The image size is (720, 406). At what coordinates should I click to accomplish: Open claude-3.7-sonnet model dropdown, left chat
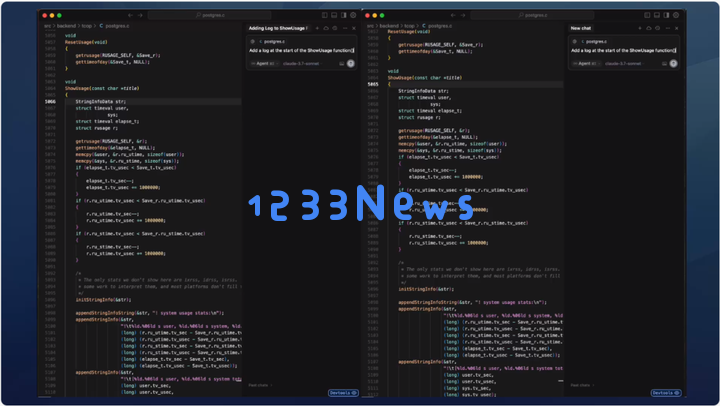302,63
